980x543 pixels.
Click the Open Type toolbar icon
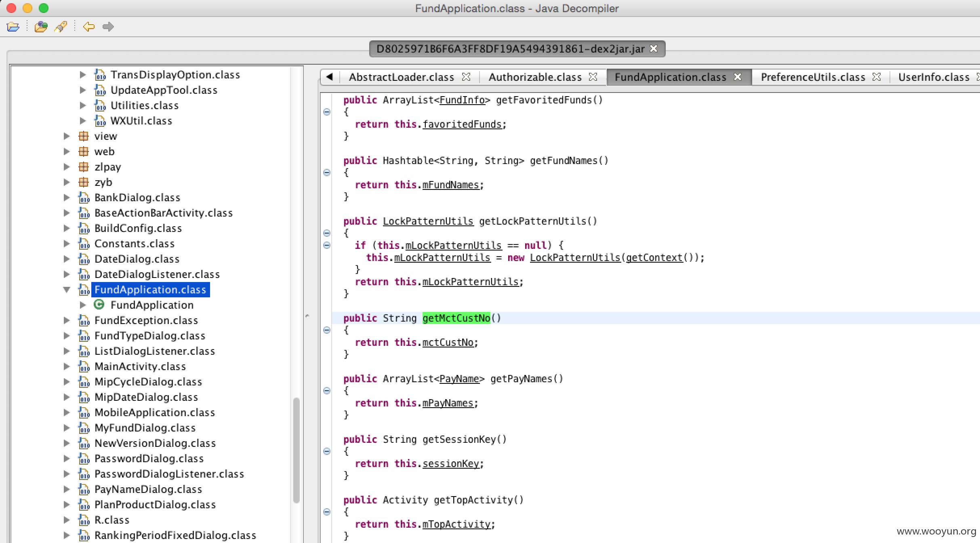coord(41,27)
